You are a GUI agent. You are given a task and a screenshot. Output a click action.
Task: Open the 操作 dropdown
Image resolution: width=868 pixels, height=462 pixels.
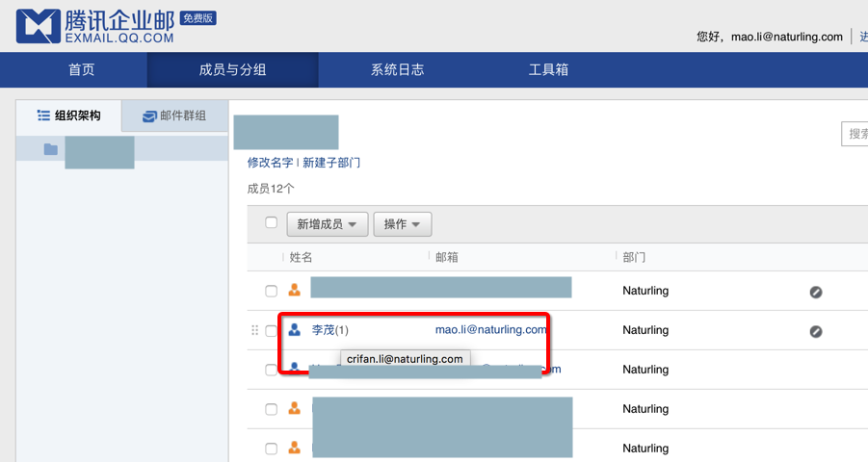click(x=403, y=224)
